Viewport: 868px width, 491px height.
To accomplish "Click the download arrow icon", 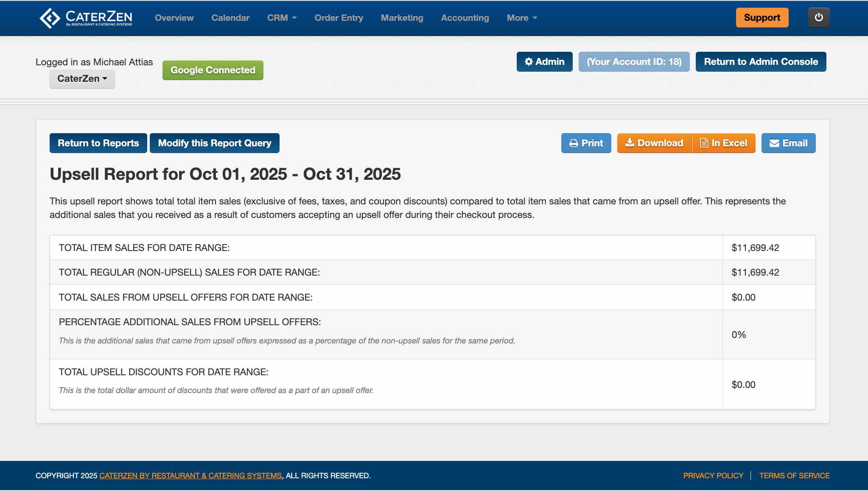I will point(630,143).
